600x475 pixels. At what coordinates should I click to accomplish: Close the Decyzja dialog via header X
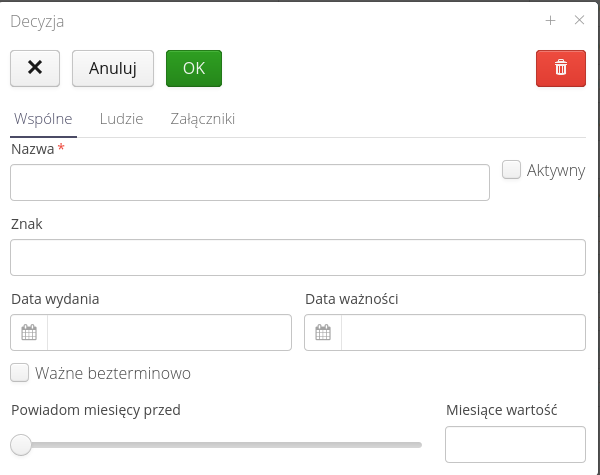tap(579, 20)
